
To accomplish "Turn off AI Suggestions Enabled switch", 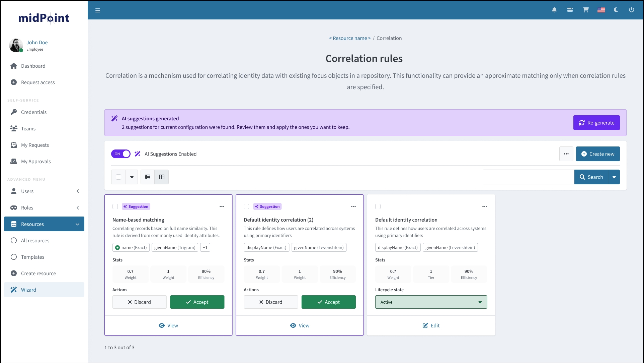I will click(x=121, y=154).
